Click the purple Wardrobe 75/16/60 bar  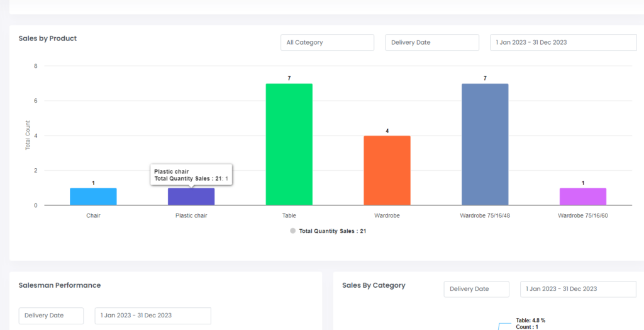[x=583, y=196]
